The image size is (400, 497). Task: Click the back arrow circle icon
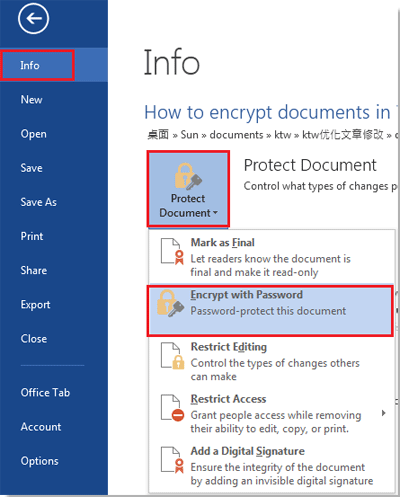[33, 18]
